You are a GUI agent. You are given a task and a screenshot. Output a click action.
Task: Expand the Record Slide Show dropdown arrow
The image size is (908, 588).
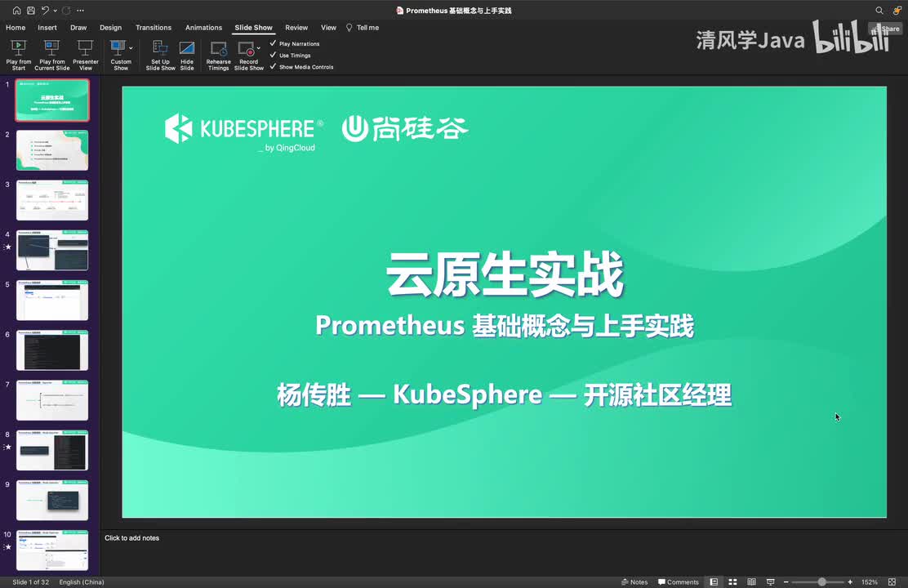258,48
